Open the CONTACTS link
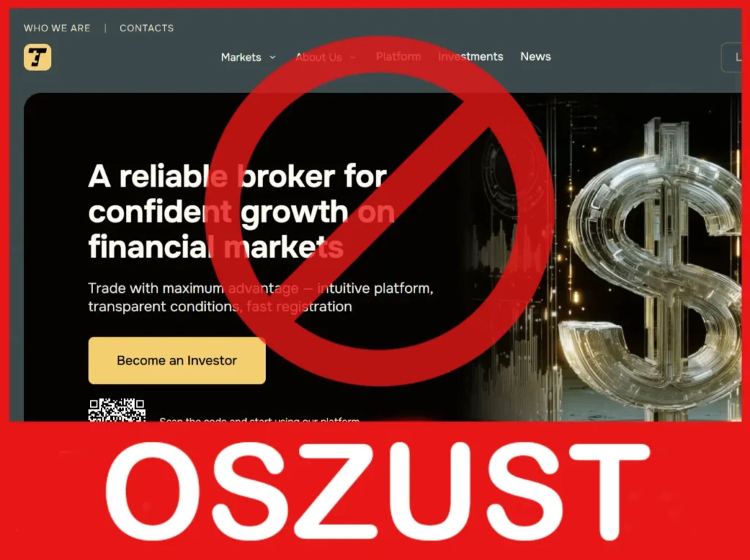The image size is (750, 560). pos(146,29)
